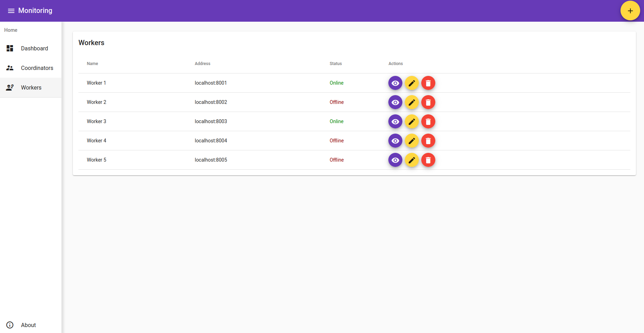Click the Actions column header
Viewport: 644px width, 333px height.
(x=395, y=64)
